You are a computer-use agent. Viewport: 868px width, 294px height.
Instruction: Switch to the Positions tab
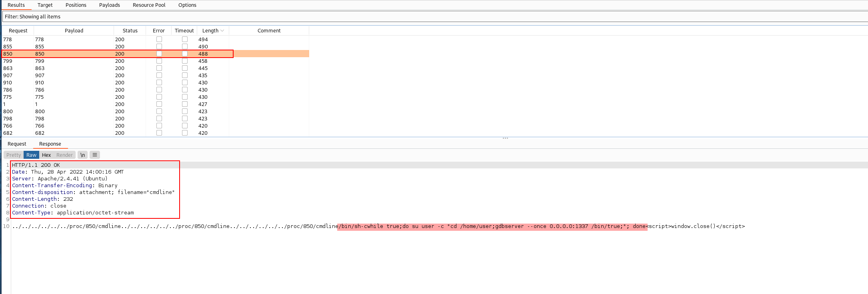(x=76, y=5)
